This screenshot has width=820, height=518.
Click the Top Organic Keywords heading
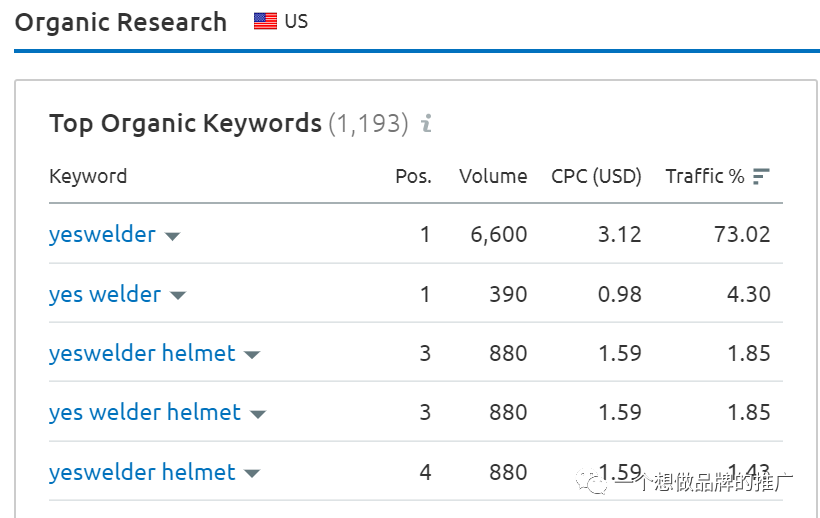pyautogui.click(x=185, y=124)
